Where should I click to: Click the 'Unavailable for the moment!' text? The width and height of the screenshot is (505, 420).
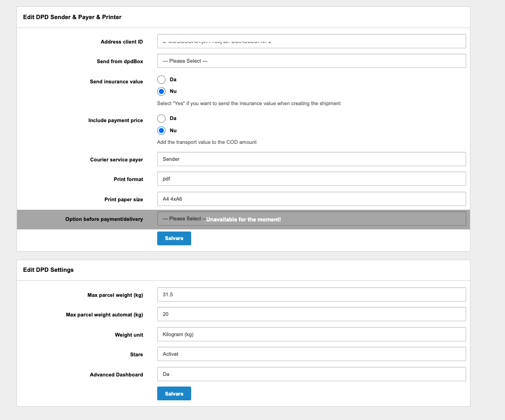(x=244, y=220)
